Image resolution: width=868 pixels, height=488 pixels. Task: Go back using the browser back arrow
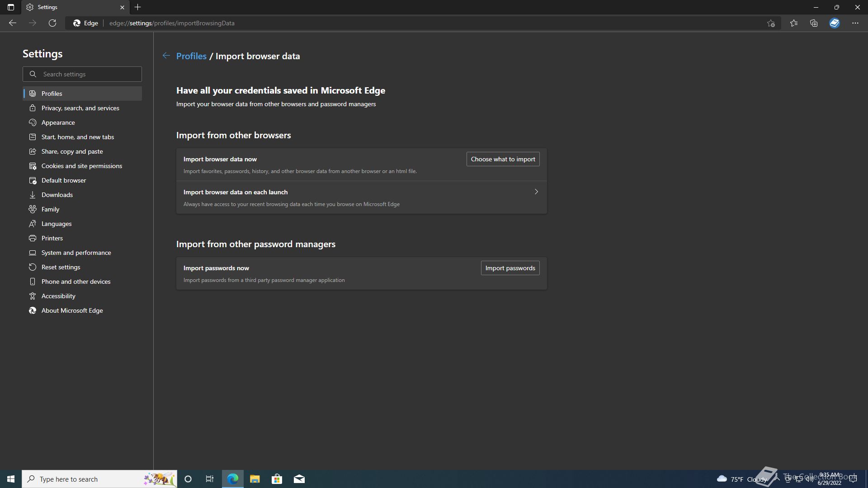coord(13,23)
